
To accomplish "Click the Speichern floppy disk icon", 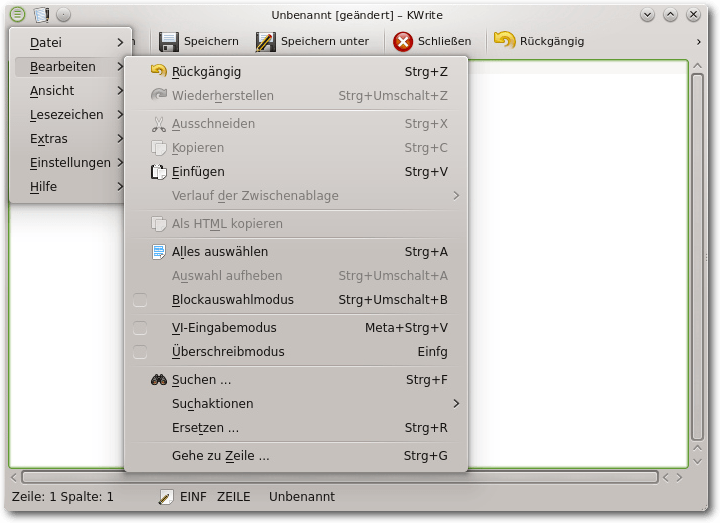I will click(x=169, y=41).
